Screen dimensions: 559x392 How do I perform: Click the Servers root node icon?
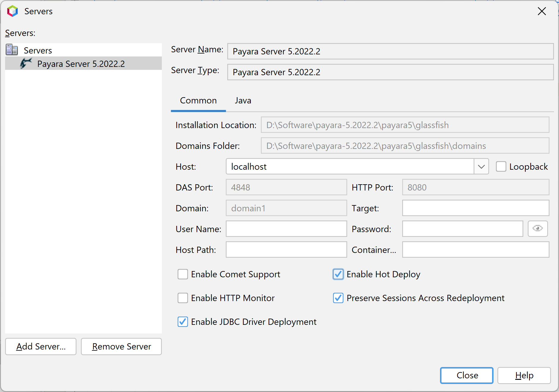click(12, 50)
